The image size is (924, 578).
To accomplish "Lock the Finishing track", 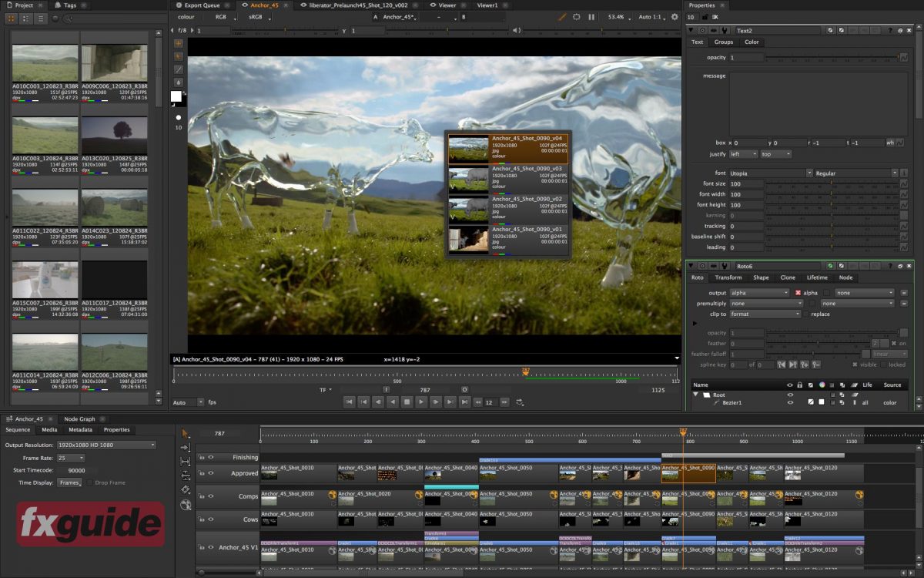I will 202,455.
